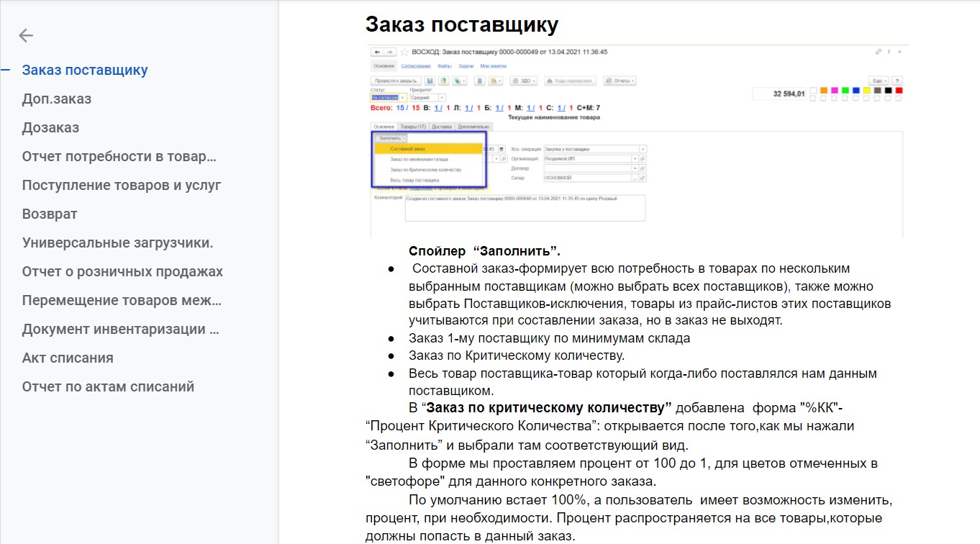Click the bullet 'Заказ по Критическому количеству.'
Screen dimensions: 980x544
point(517,355)
